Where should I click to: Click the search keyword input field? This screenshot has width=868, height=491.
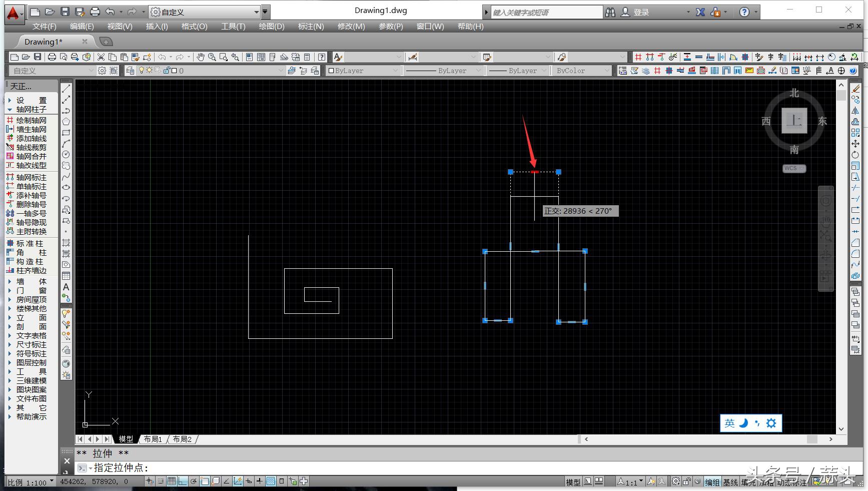point(547,12)
